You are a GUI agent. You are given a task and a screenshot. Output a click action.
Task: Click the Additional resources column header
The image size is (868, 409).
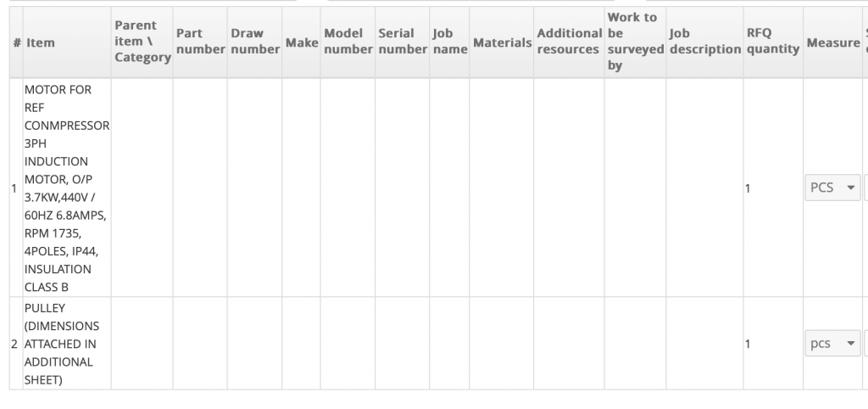click(568, 42)
